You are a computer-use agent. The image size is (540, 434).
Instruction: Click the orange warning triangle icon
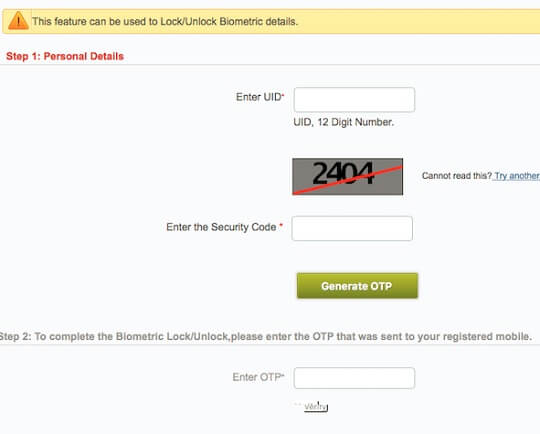(x=18, y=21)
